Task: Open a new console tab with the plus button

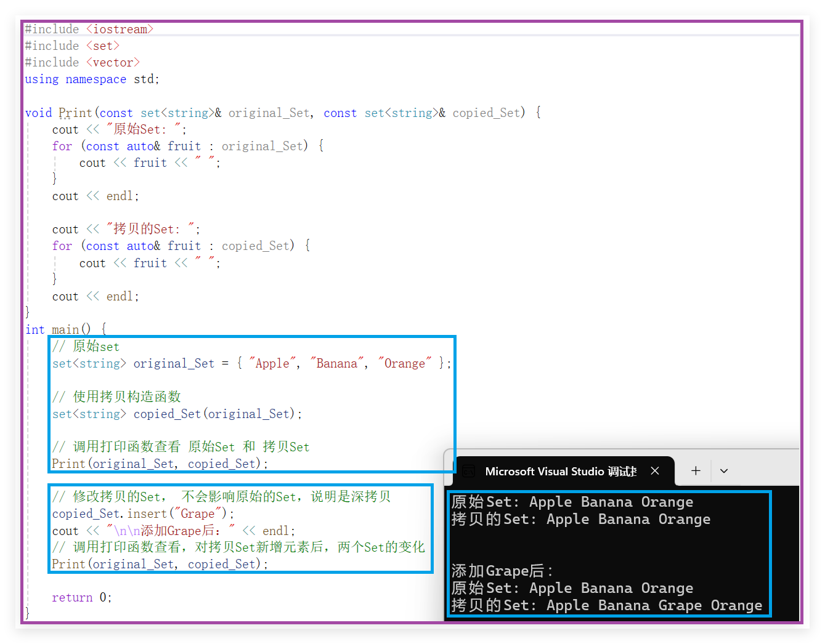Action: (x=696, y=471)
